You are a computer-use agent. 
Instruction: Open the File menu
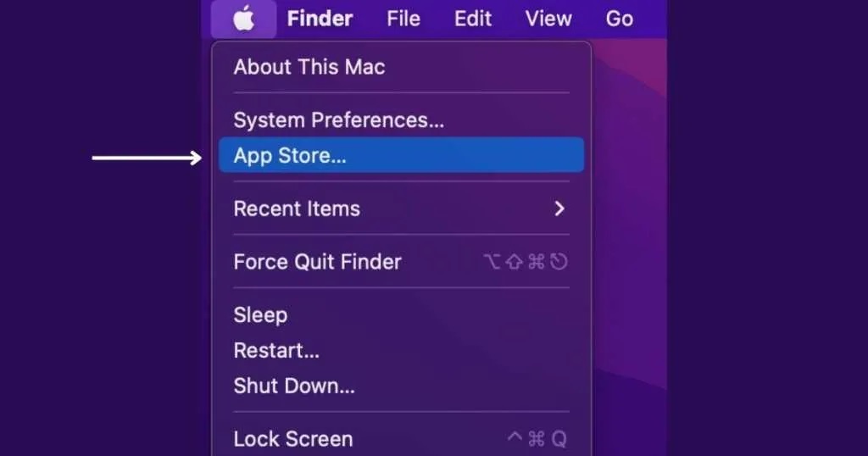[x=403, y=19]
